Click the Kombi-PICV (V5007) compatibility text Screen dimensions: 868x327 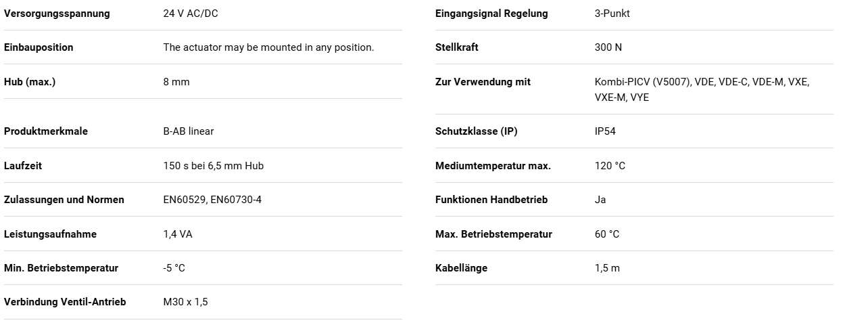(702, 89)
